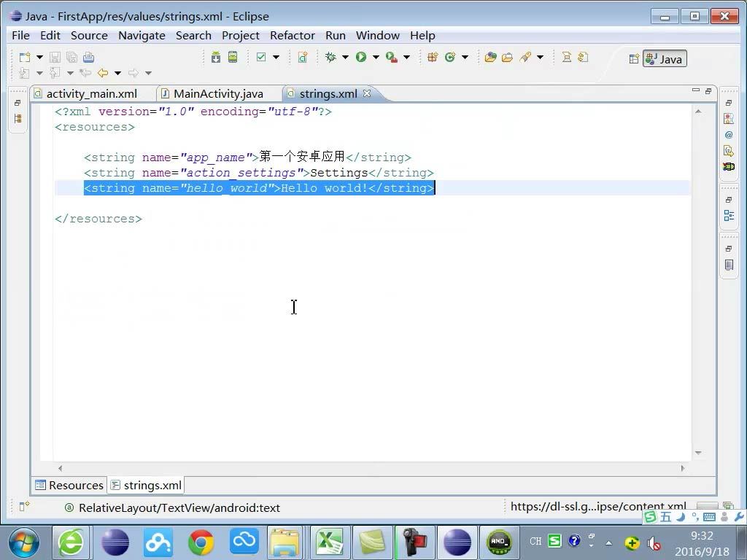Screen dimensions: 747x560
Task: Expand the Lint check dropdown arrow
Action: click(x=276, y=58)
